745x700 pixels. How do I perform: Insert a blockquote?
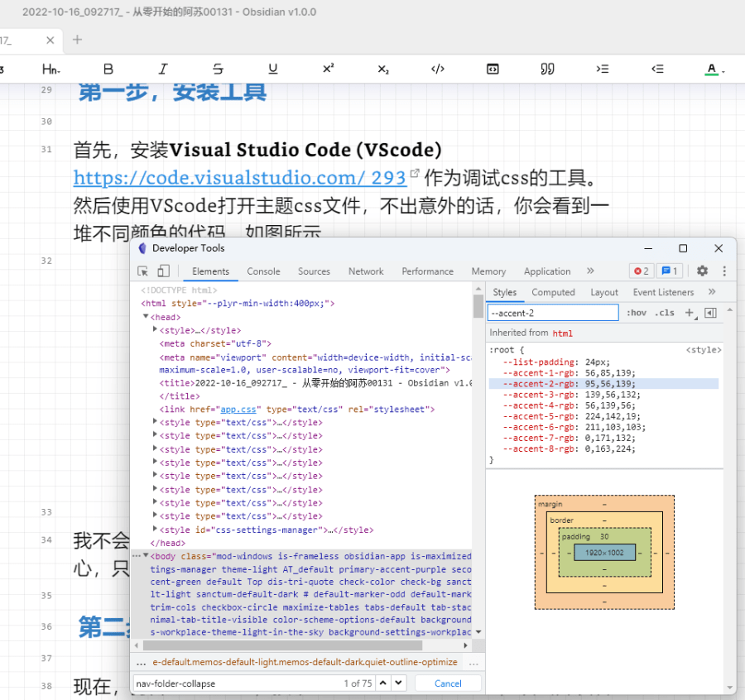[x=547, y=70]
